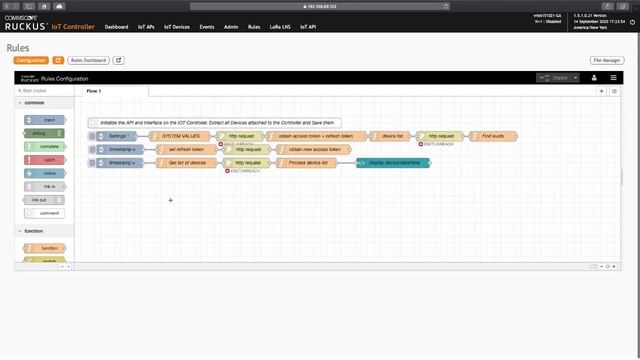Screen dimensions: 640x360
Task: Trigger the timestamp inject before Get list of devices
Action: 92,163
